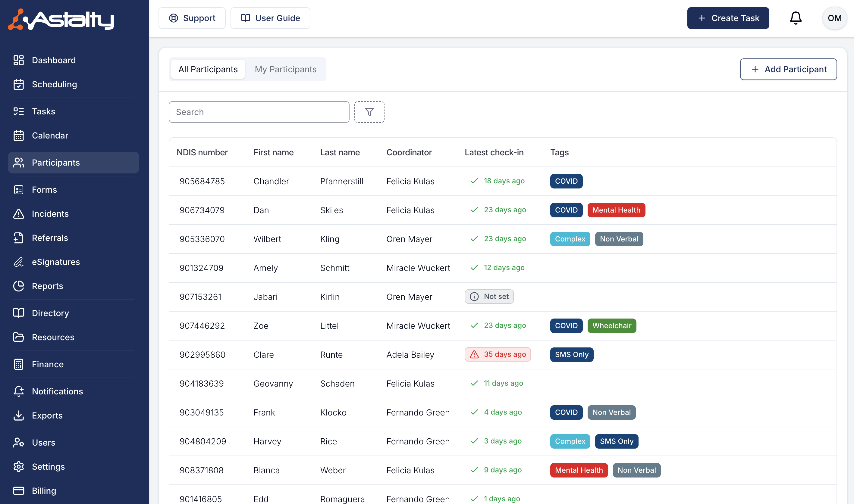Open participant first name Wilbert
The image size is (854, 504).
click(x=267, y=239)
